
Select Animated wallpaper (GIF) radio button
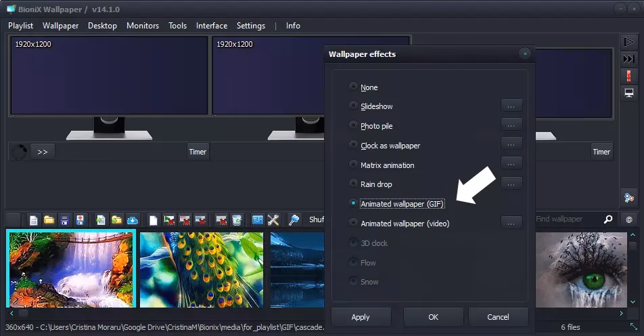[x=353, y=203]
